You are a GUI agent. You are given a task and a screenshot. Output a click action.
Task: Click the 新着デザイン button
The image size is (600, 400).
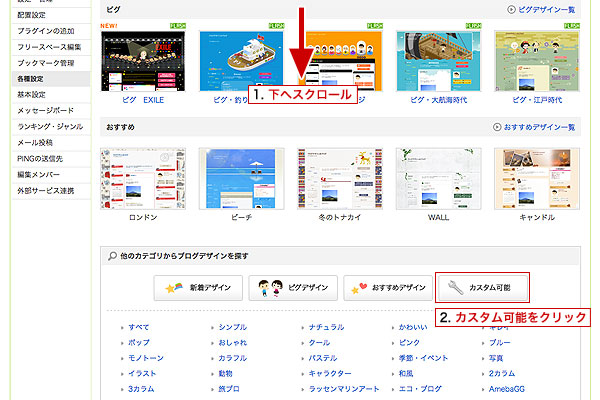(198, 288)
